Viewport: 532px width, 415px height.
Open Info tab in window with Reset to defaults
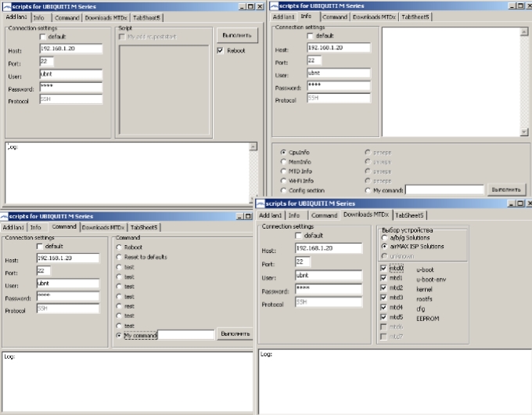pyautogui.click(x=36, y=227)
